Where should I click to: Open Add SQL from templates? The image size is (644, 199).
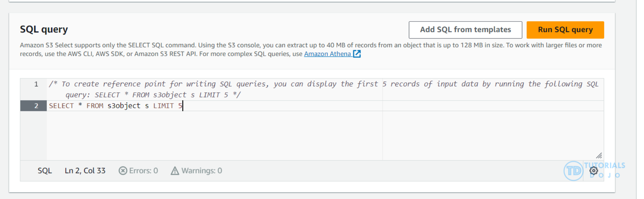(x=465, y=30)
